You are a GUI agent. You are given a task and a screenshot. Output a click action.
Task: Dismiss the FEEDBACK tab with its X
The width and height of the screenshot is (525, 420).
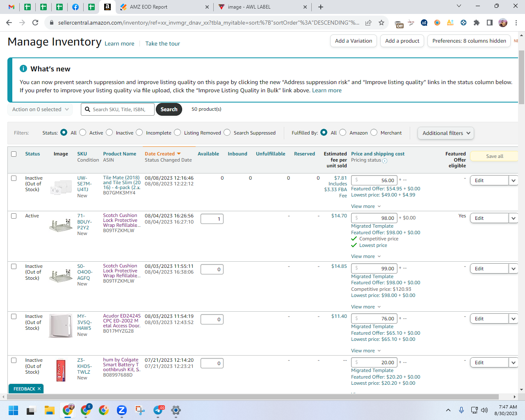click(x=39, y=389)
